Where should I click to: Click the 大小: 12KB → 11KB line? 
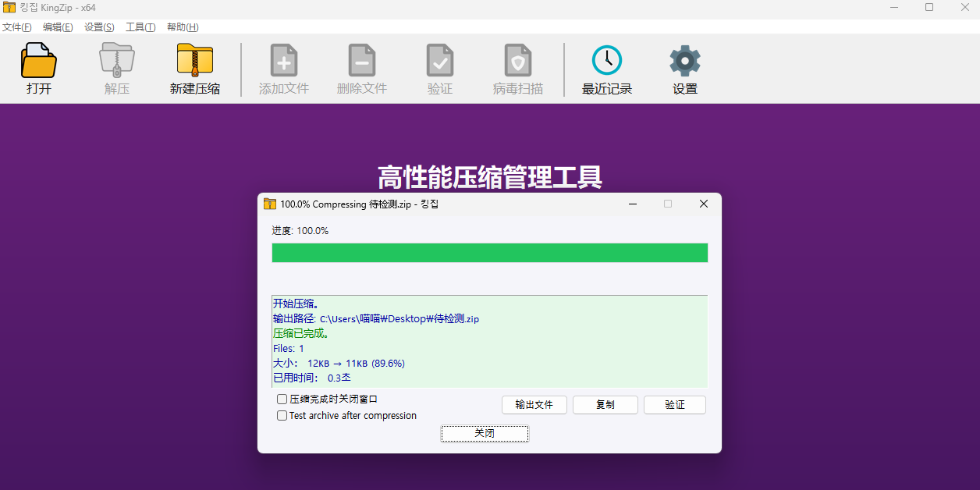[339, 364]
